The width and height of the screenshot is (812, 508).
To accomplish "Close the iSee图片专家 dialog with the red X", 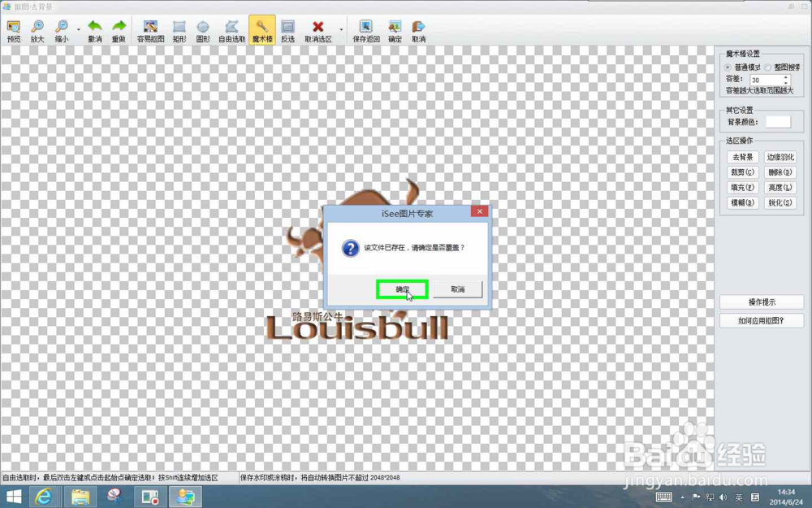I will [480, 211].
